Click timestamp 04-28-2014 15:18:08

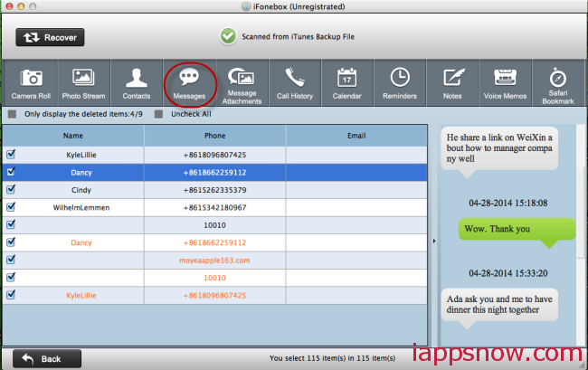[x=508, y=204]
